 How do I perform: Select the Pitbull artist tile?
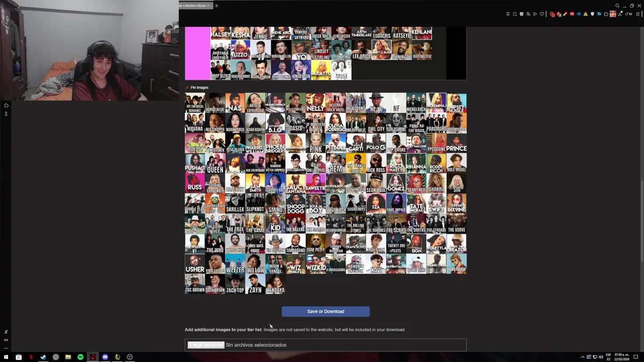[336, 143]
